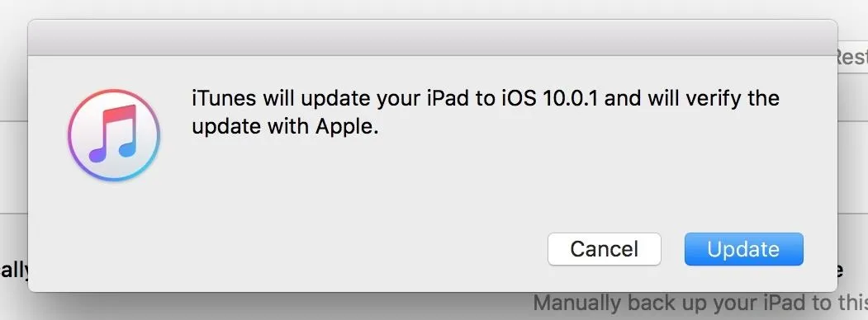Image resolution: width=868 pixels, height=320 pixels.
Task: Click the word 'iTunes' in the message
Action: click(224, 98)
